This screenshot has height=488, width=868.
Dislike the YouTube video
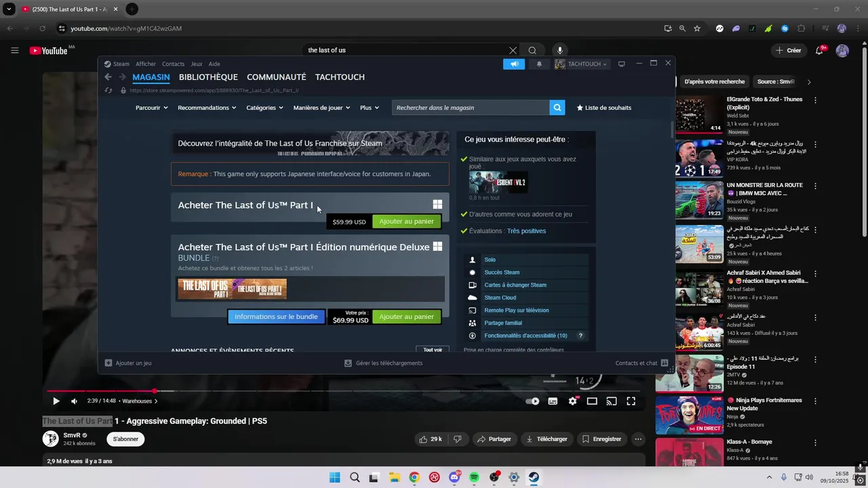457,439
